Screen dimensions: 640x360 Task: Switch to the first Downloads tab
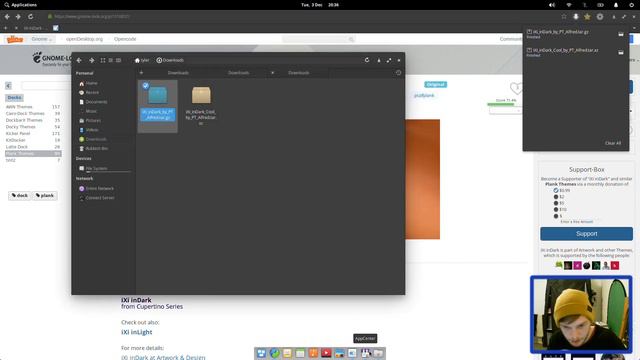point(178,73)
